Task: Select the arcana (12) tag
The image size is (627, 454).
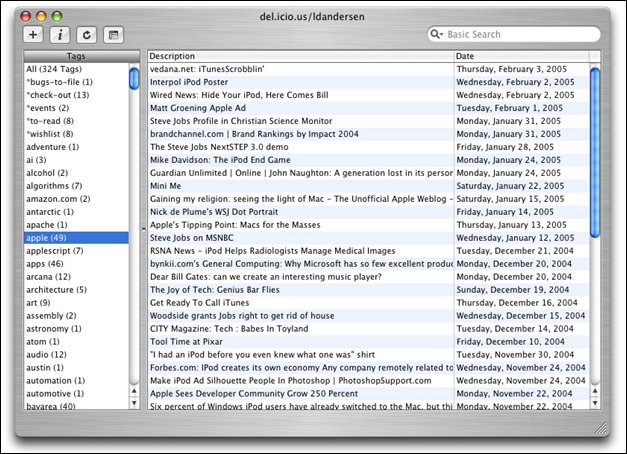Action: point(76,277)
